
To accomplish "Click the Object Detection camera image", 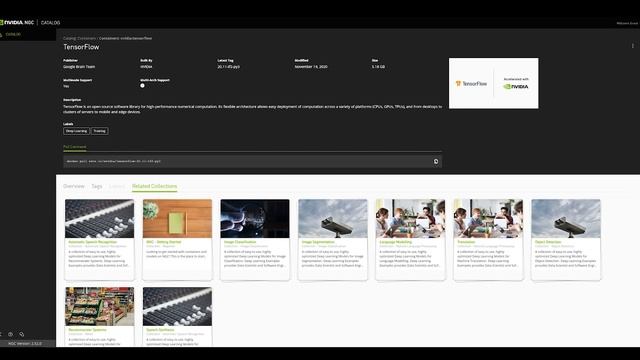I will pyautogui.click(x=566, y=218).
